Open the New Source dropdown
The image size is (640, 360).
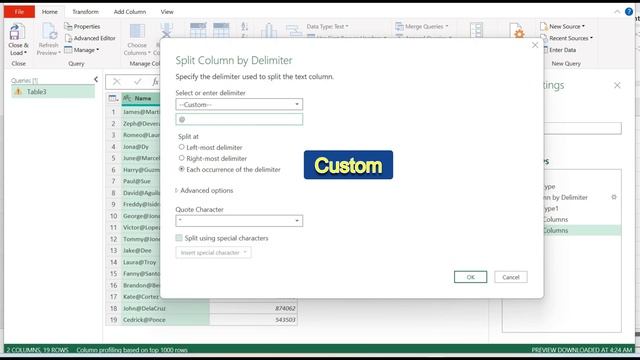click(x=562, y=26)
